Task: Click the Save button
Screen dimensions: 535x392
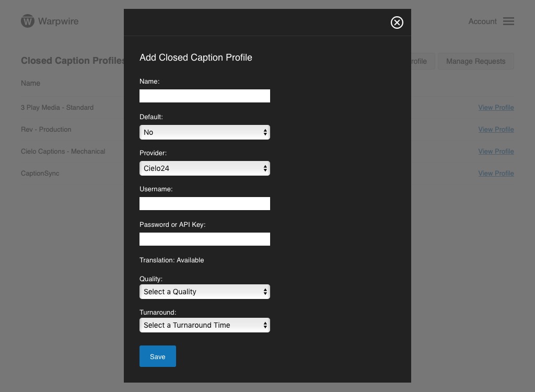Action: pyautogui.click(x=158, y=356)
